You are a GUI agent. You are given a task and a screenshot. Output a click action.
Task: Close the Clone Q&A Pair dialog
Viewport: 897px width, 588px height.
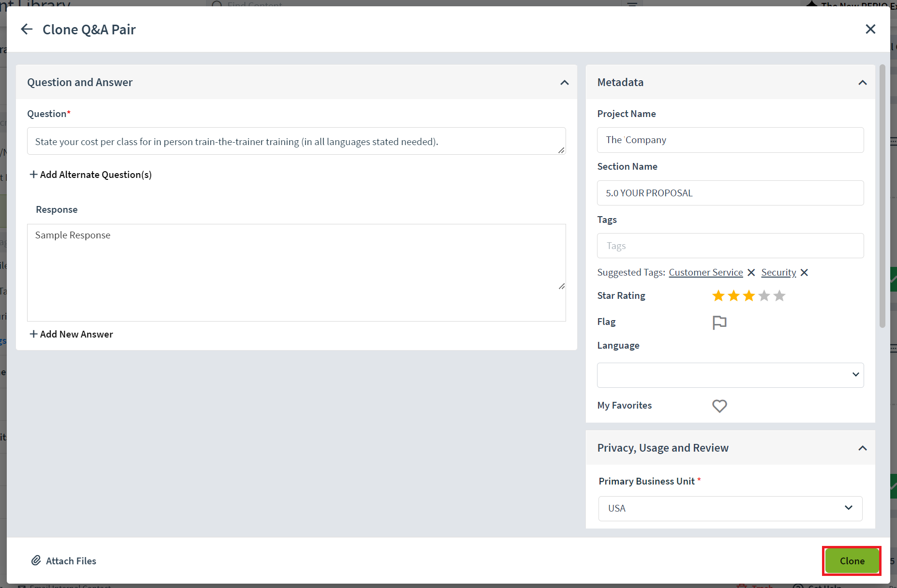pyautogui.click(x=870, y=29)
